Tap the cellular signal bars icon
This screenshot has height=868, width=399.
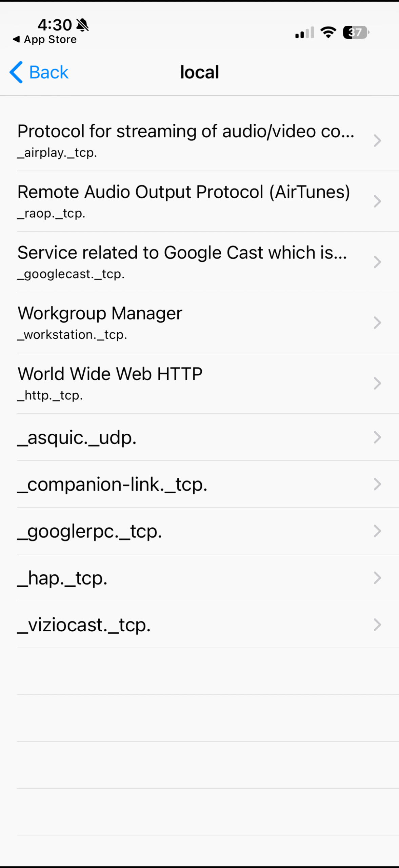click(304, 33)
